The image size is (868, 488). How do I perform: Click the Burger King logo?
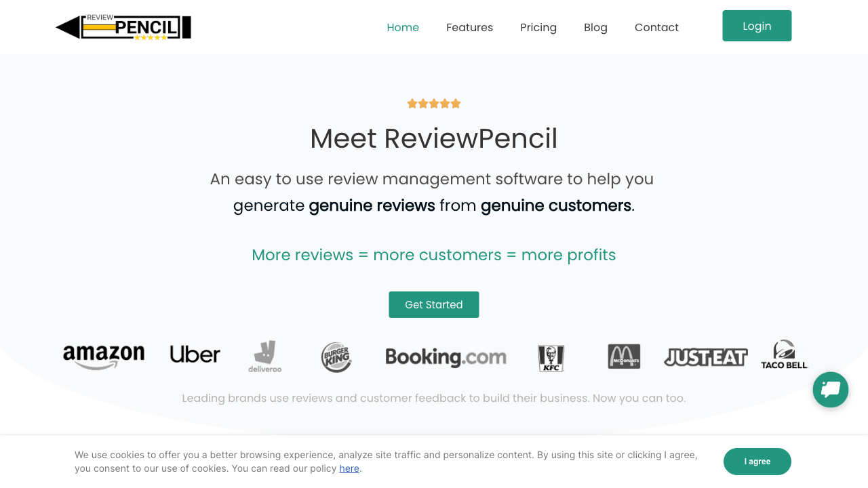[336, 357]
